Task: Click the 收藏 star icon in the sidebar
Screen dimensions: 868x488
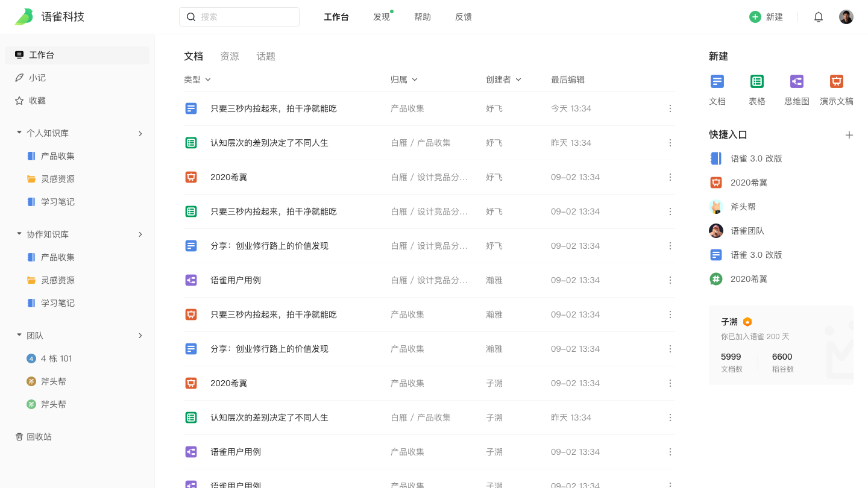Action: coord(19,101)
